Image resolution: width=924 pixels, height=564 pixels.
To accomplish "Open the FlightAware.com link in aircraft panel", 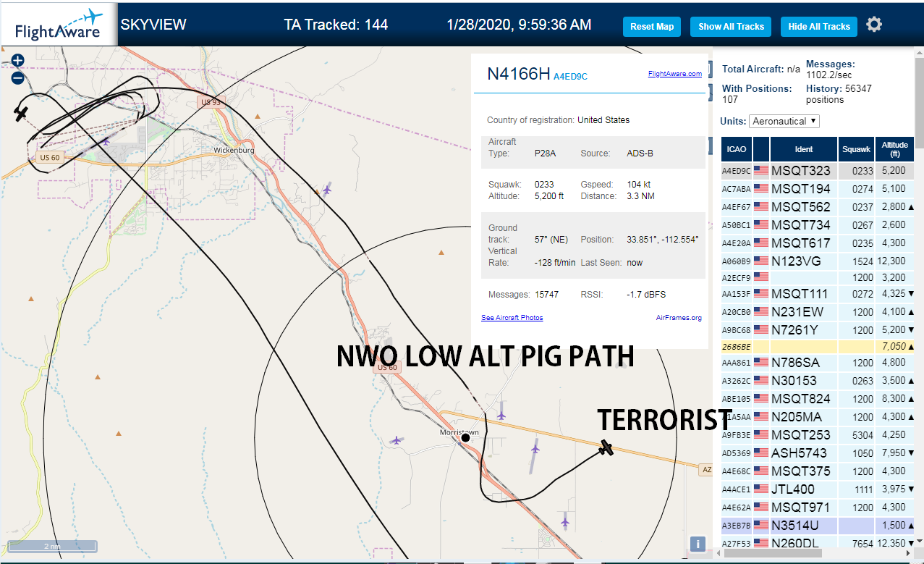I will [675, 74].
